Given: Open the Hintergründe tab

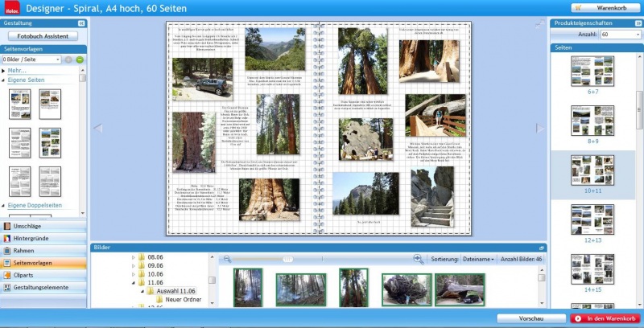Looking at the screenshot, I should [43, 238].
